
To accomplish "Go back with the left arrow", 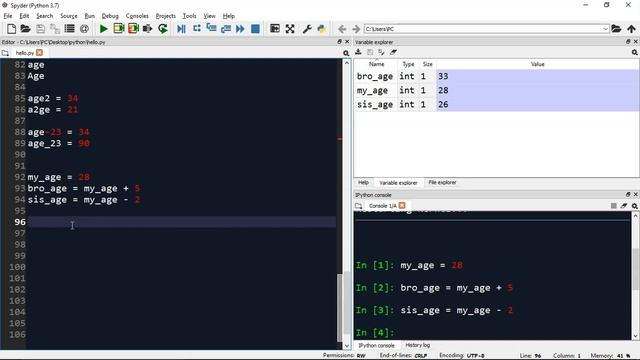I will click(x=342, y=29).
